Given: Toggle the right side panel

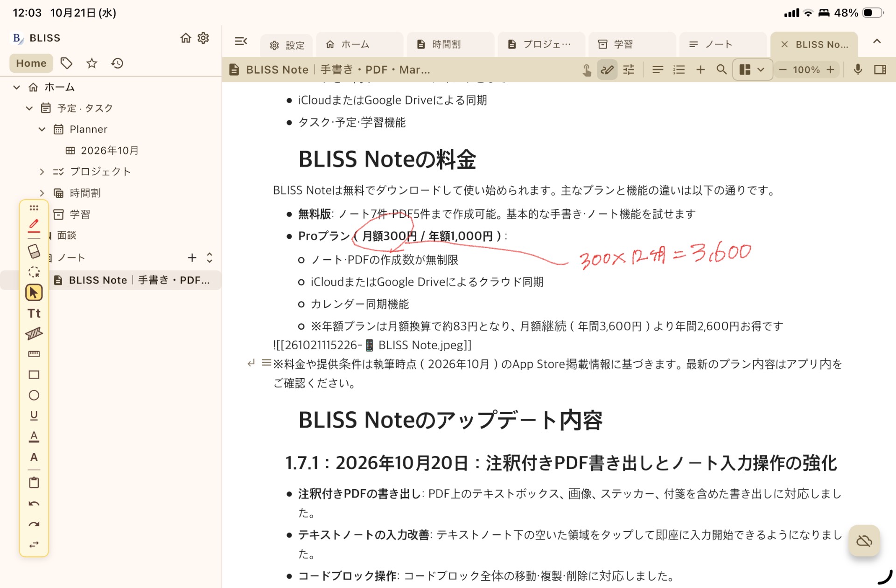Looking at the screenshot, I should click(x=880, y=69).
